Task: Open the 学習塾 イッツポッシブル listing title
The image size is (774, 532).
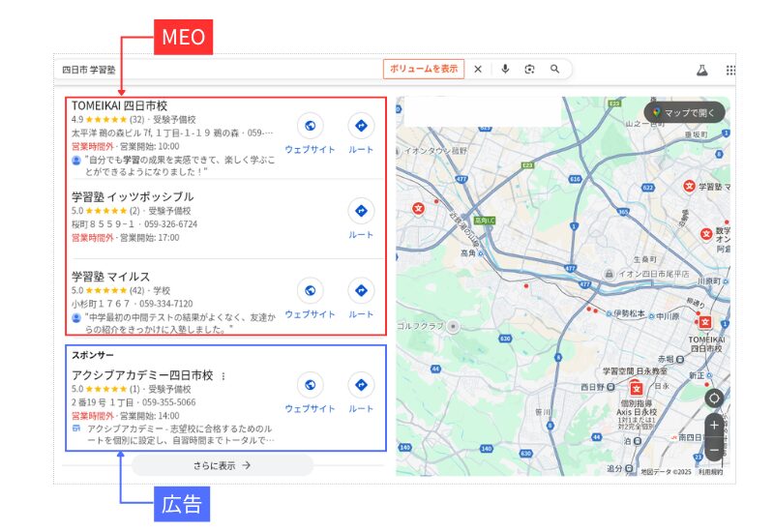Action: point(133,196)
